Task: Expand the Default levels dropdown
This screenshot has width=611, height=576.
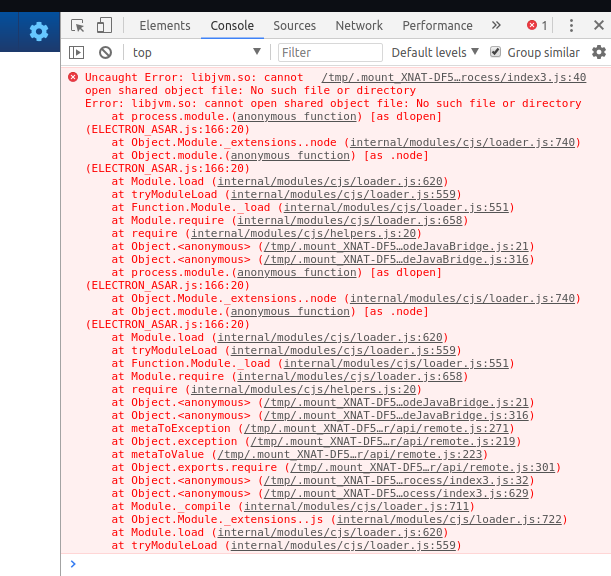Action: [434, 52]
